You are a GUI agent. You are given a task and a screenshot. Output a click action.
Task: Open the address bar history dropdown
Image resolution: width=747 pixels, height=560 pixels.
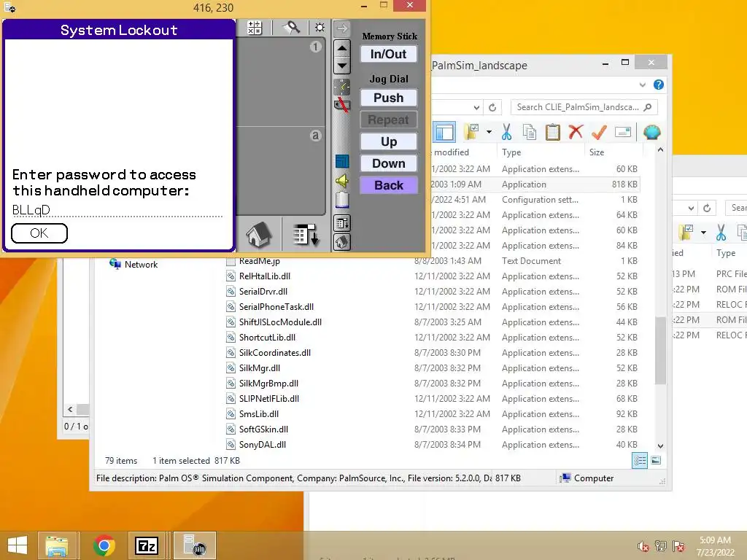pos(476,108)
